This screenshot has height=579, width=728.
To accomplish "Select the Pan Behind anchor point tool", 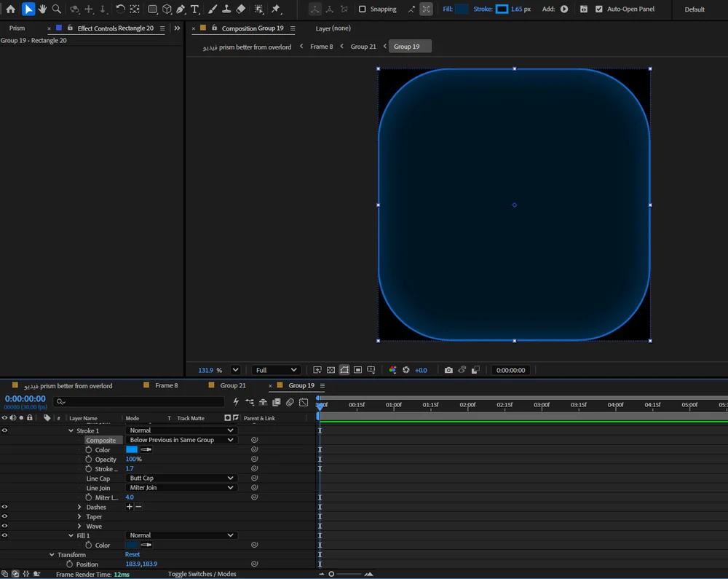I will click(x=135, y=9).
